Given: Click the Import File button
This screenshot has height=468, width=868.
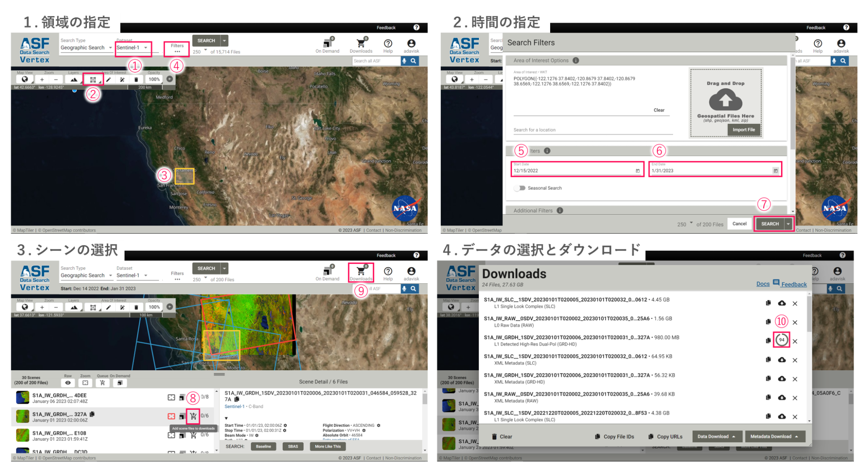Looking at the screenshot, I should point(744,129).
